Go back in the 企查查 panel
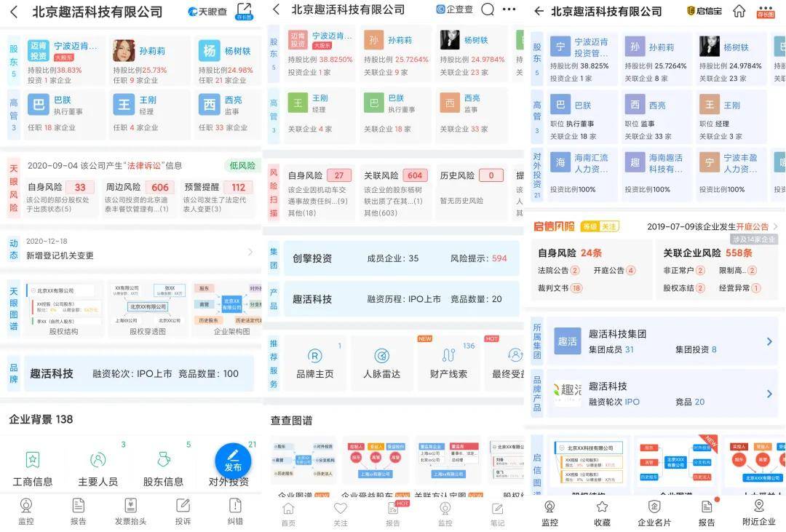Image resolution: width=786 pixels, height=532 pixels. click(x=277, y=9)
